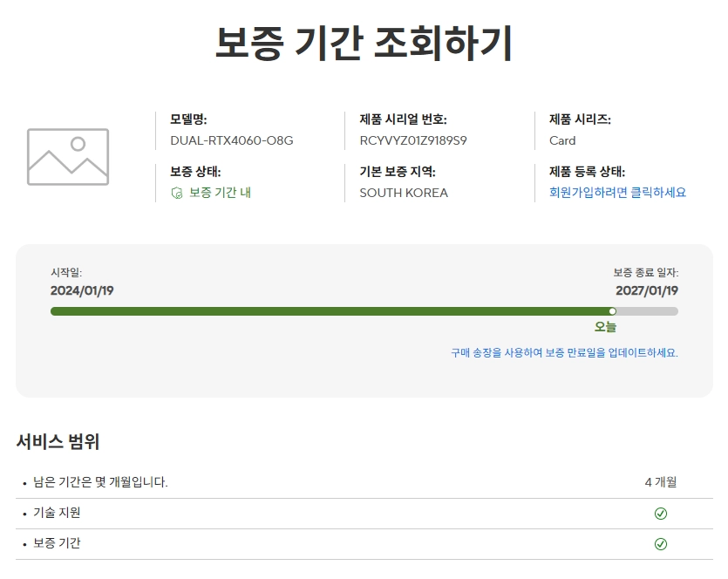Image resolution: width=728 pixels, height=579 pixels.
Task: Click the 제품 등록 상태: label
Action: pyautogui.click(x=587, y=172)
